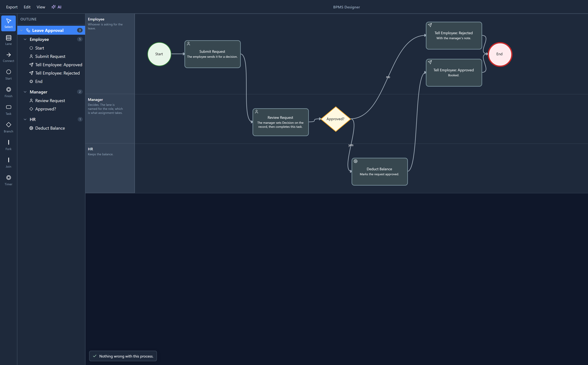Click the Approved? diamond gateway
Image resolution: width=588 pixels, height=365 pixels.
(336, 119)
